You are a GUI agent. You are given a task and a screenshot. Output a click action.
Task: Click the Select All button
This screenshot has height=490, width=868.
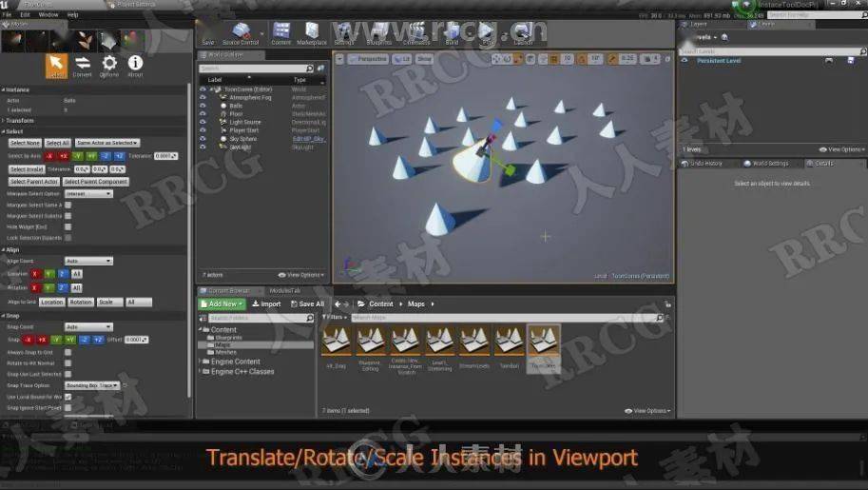click(x=58, y=143)
